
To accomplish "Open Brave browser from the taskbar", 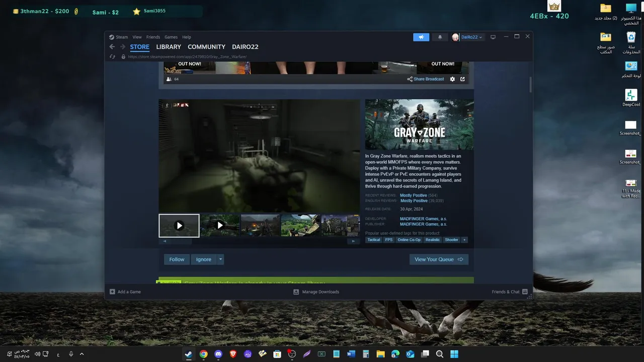I will point(233,354).
